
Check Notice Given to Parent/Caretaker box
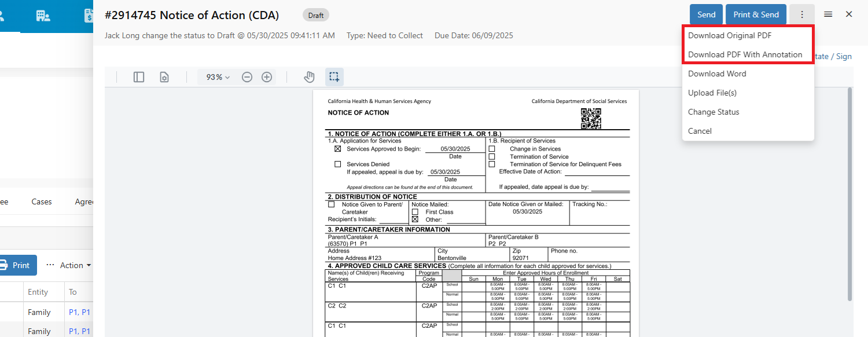[x=332, y=204]
